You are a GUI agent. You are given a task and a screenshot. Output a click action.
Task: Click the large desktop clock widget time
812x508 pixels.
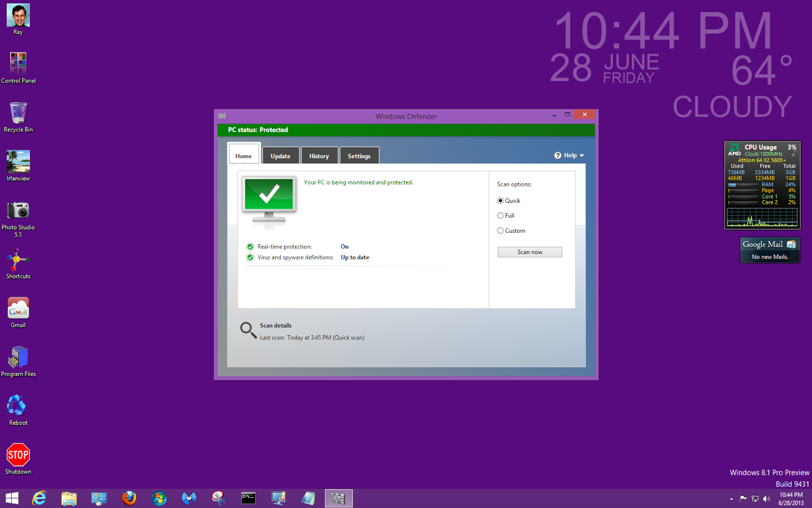coord(664,30)
